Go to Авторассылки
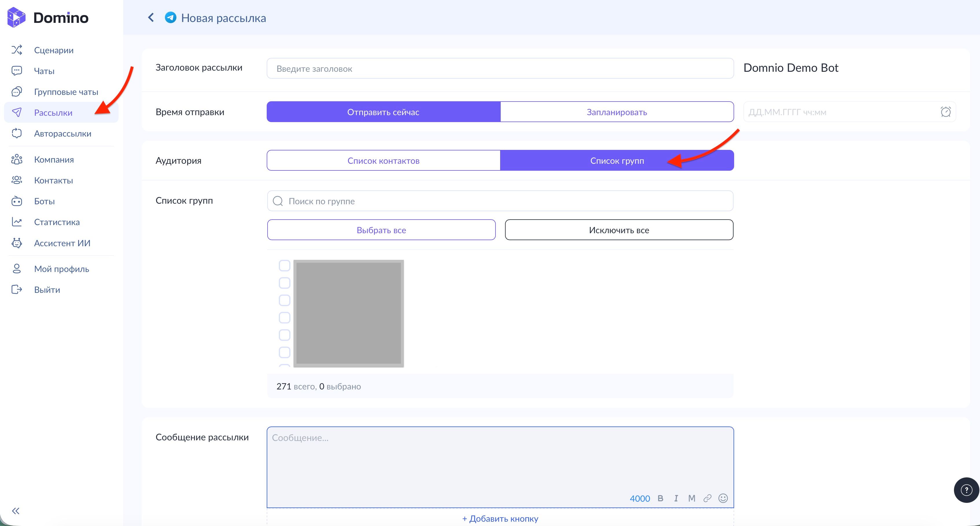Image resolution: width=980 pixels, height=526 pixels. [63, 133]
